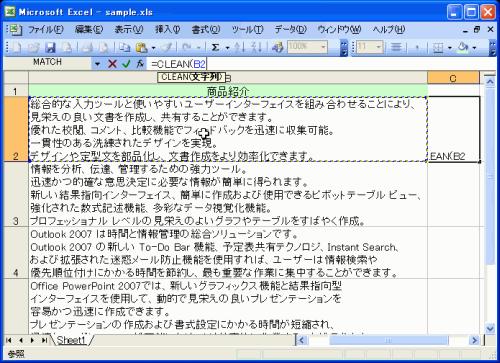The image size is (500, 363).
Task: Open the Insert Function fx dialog
Action: click(x=140, y=64)
